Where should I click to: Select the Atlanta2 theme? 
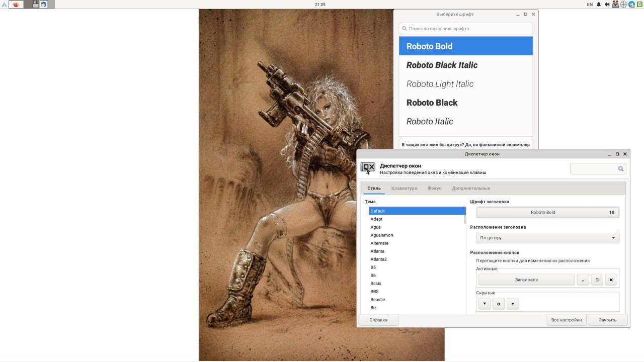[417, 259]
